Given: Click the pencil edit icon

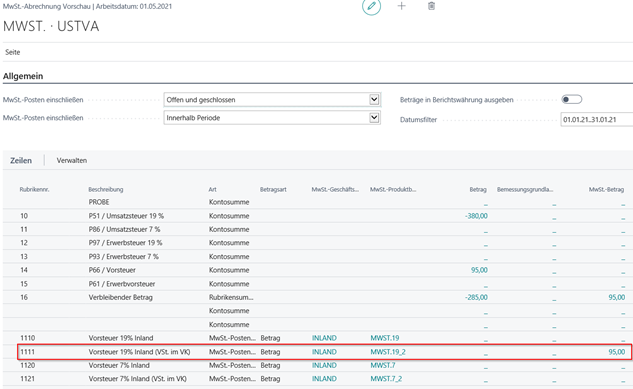Looking at the screenshot, I should pyautogui.click(x=371, y=6).
